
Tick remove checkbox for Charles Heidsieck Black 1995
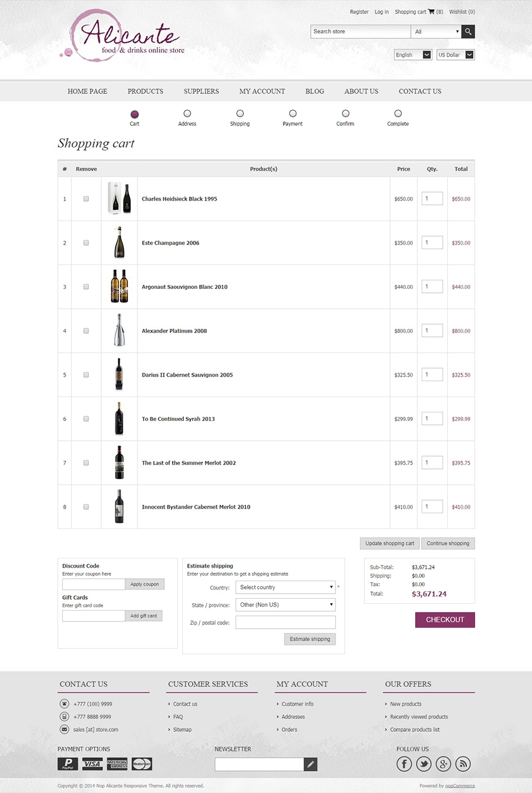point(86,199)
